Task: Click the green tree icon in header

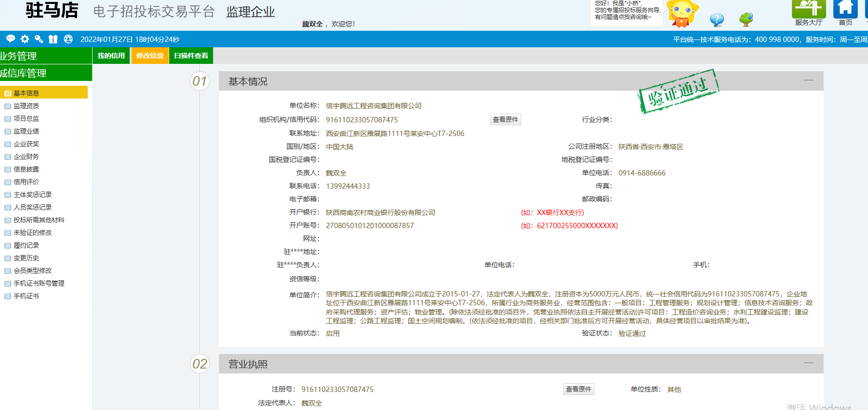Action: point(746,19)
